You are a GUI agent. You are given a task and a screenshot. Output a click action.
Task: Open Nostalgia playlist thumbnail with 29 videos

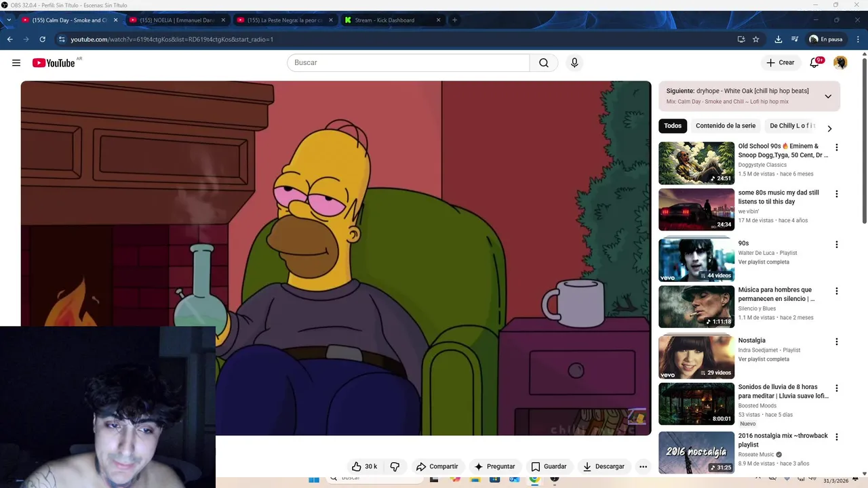[696, 357]
